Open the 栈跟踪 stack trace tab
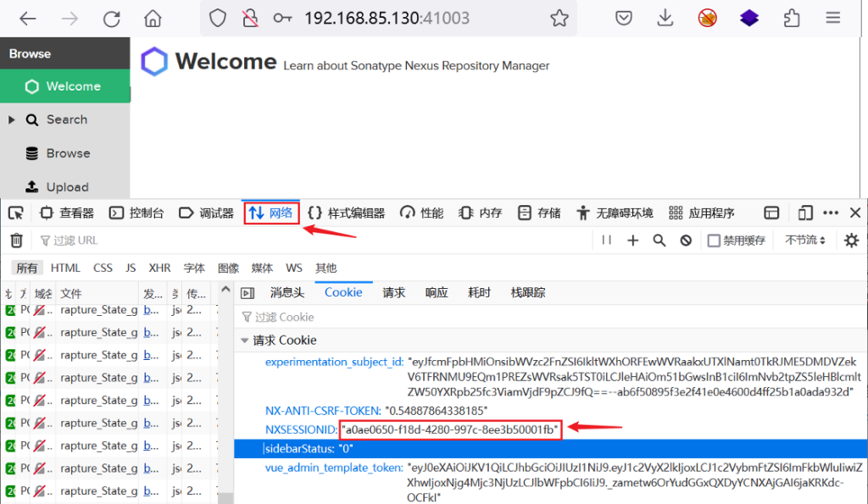 pyautogui.click(x=528, y=293)
